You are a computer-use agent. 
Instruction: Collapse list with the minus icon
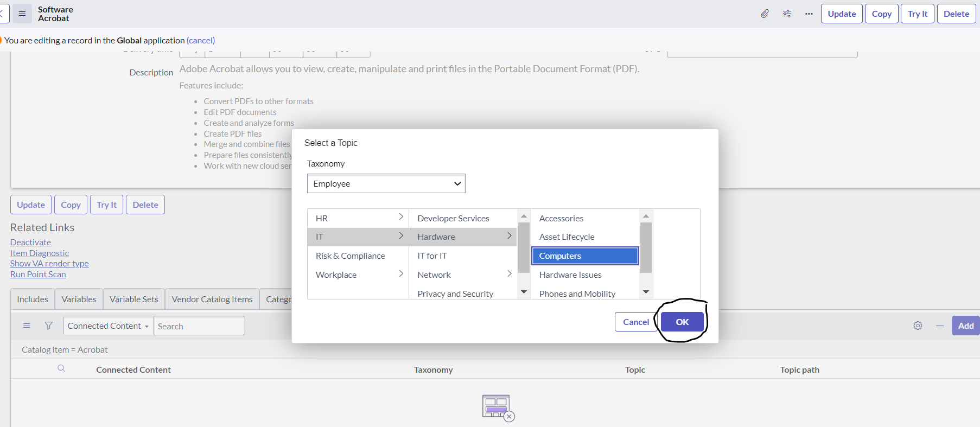[940, 326]
